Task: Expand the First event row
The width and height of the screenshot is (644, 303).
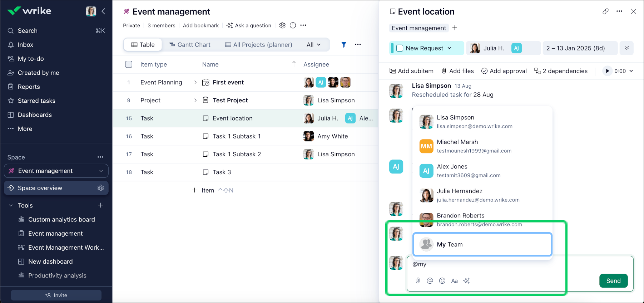Action: click(x=195, y=83)
